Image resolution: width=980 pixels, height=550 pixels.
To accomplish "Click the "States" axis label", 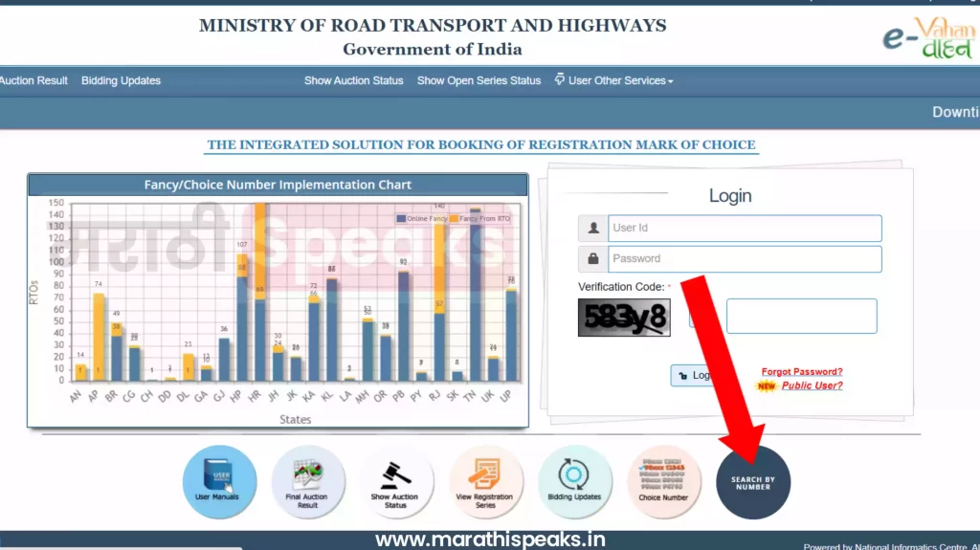I will [x=295, y=419].
